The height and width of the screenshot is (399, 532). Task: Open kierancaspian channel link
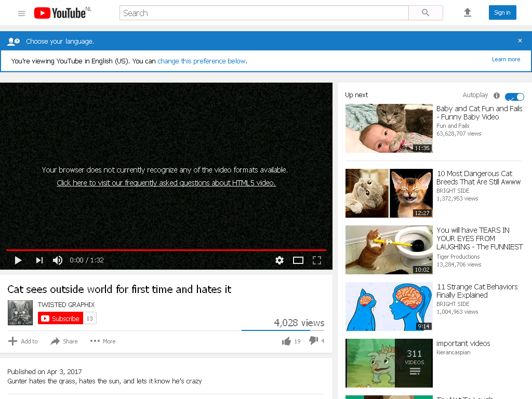pos(453,353)
